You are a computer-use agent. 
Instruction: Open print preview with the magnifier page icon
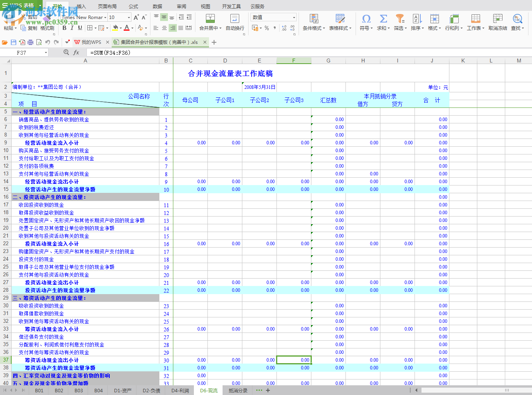click(x=39, y=42)
